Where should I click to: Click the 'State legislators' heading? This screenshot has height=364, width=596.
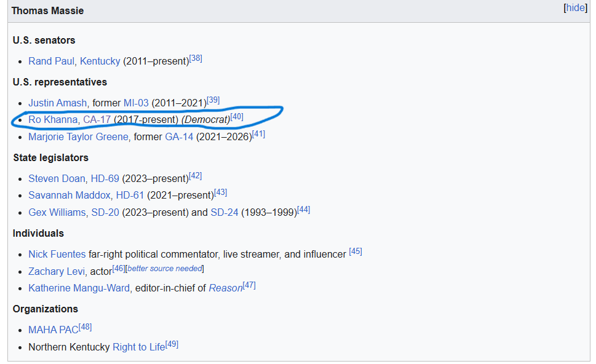(51, 157)
